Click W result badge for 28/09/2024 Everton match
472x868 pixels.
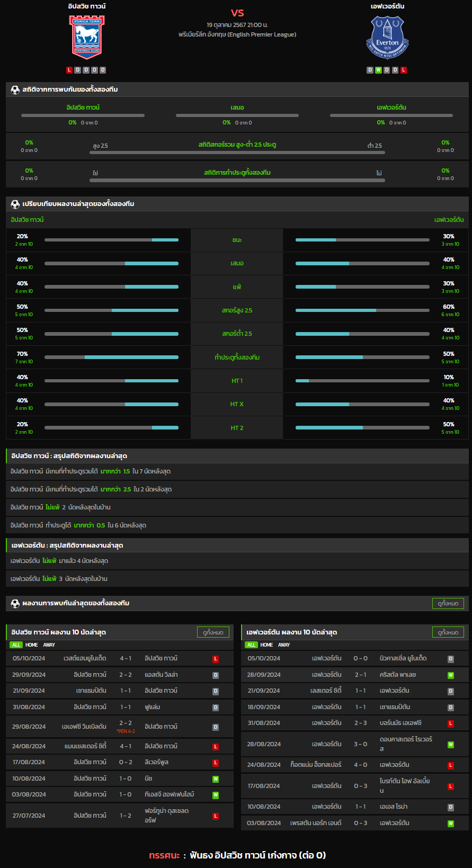(451, 675)
